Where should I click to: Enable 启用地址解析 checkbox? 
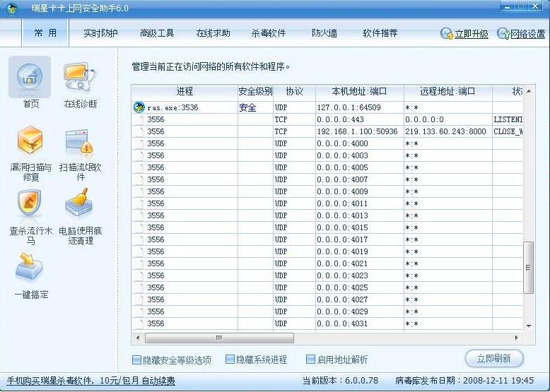310,359
